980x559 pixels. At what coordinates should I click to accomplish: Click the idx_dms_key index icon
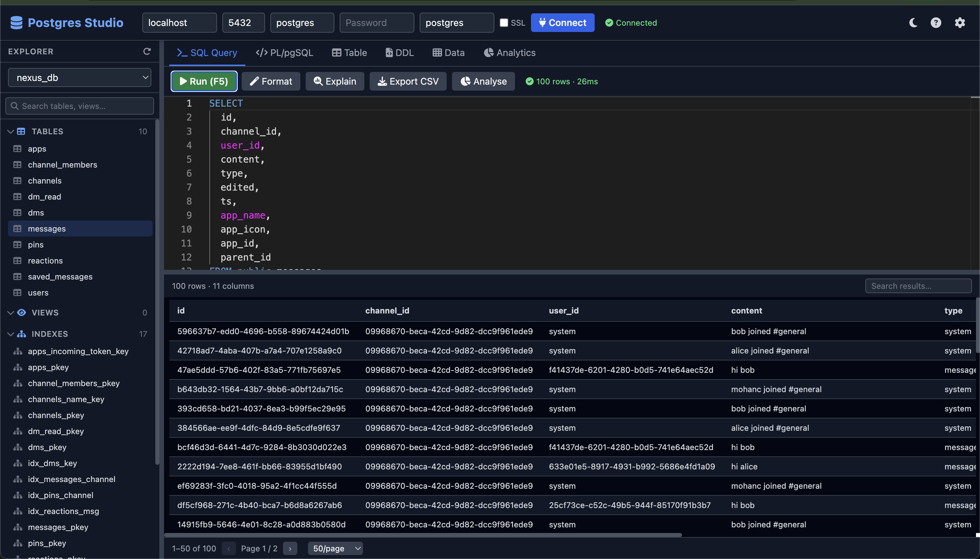click(18, 463)
